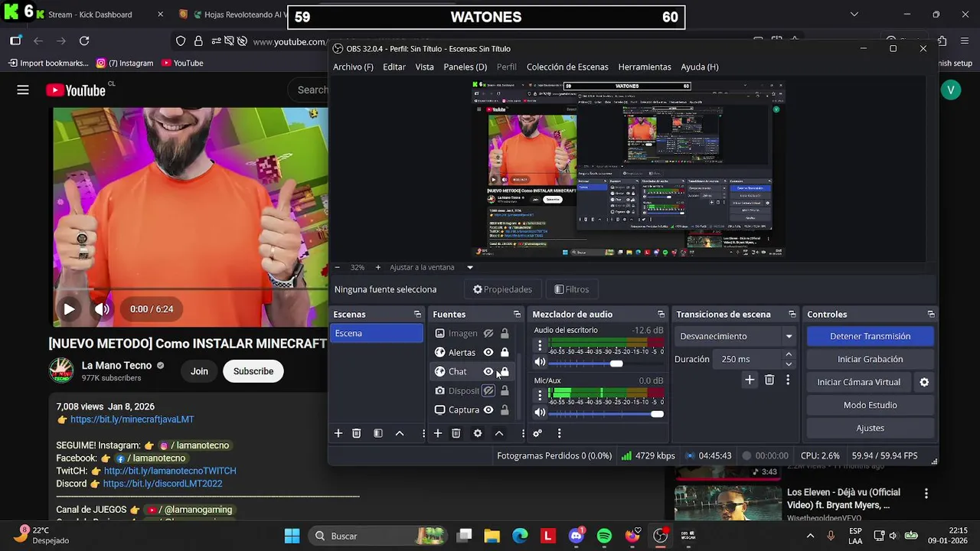Open virtual camera settings gear
Screen dimensions: 980x551
924,382
